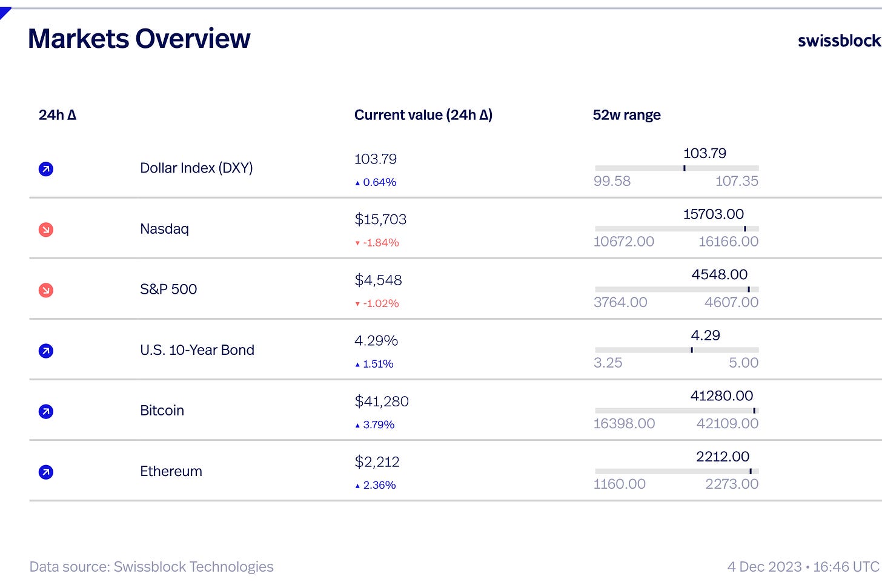
Task: Click the current value 103.79 in the DXY row
Action: (376, 159)
